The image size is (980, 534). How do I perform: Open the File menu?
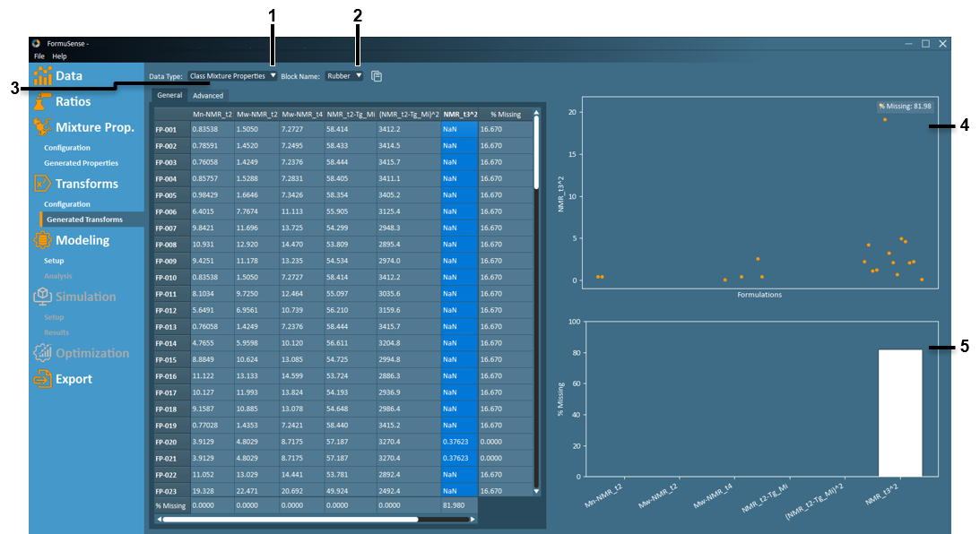39,56
